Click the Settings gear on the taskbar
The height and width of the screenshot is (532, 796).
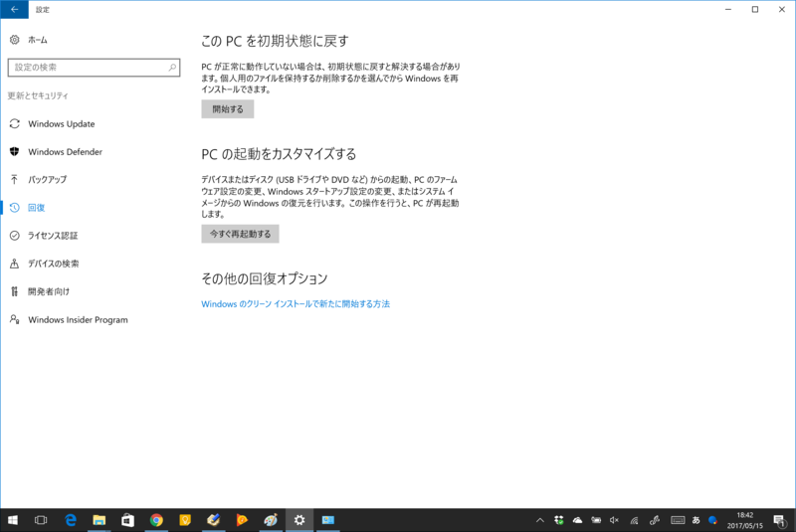click(x=299, y=520)
